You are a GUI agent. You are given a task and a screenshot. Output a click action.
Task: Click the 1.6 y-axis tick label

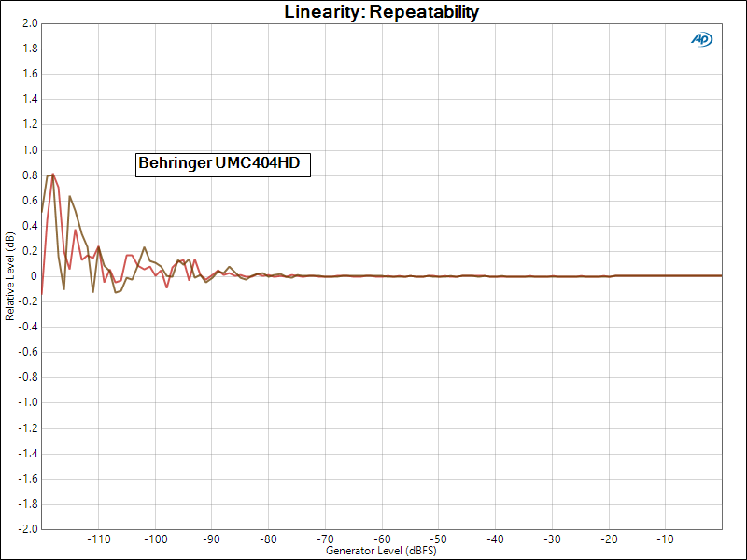pyautogui.click(x=30, y=74)
